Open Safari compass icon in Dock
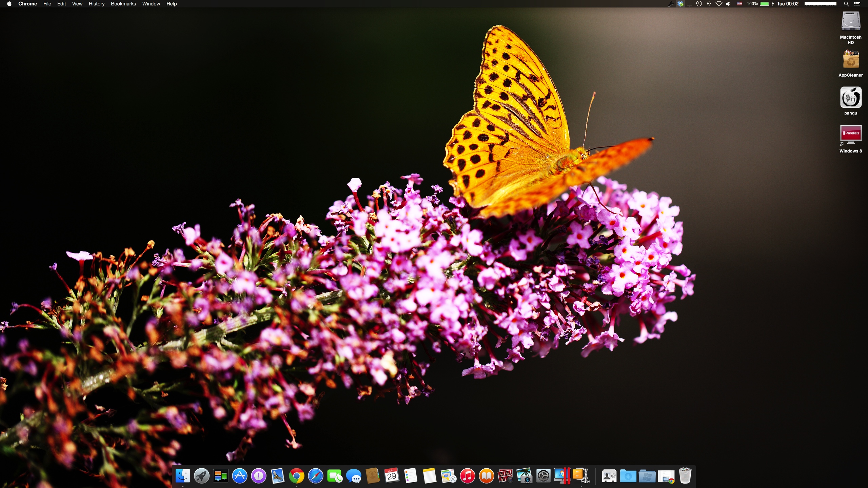This screenshot has height=488, width=868. [315, 476]
